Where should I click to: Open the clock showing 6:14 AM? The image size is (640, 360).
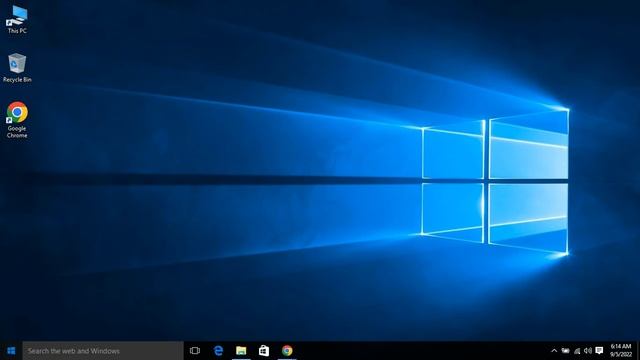(x=621, y=351)
